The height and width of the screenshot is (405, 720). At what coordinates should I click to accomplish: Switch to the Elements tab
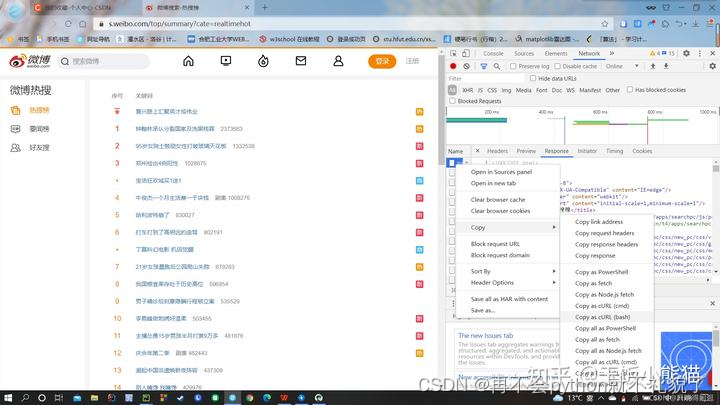(x=556, y=53)
